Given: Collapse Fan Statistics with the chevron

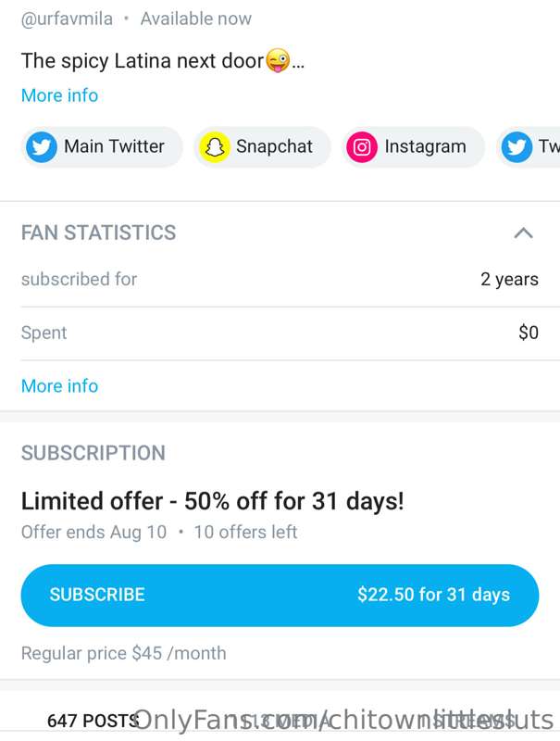Looking at the screenshot, I should [524, 233].
